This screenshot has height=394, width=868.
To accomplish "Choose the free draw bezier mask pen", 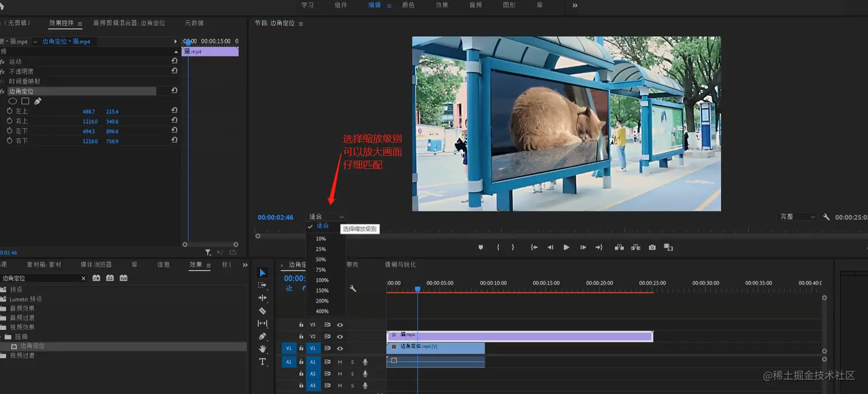I will (38, 101).
